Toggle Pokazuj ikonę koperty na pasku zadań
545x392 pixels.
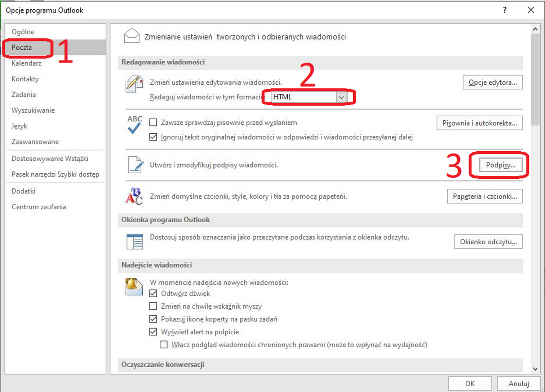tap(153, 319)
